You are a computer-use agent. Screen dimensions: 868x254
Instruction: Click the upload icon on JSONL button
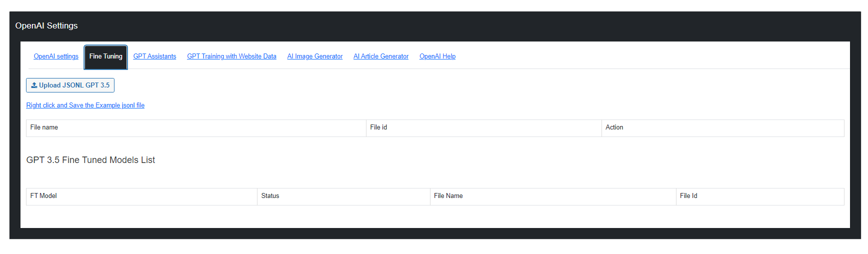tap(34, 85)
